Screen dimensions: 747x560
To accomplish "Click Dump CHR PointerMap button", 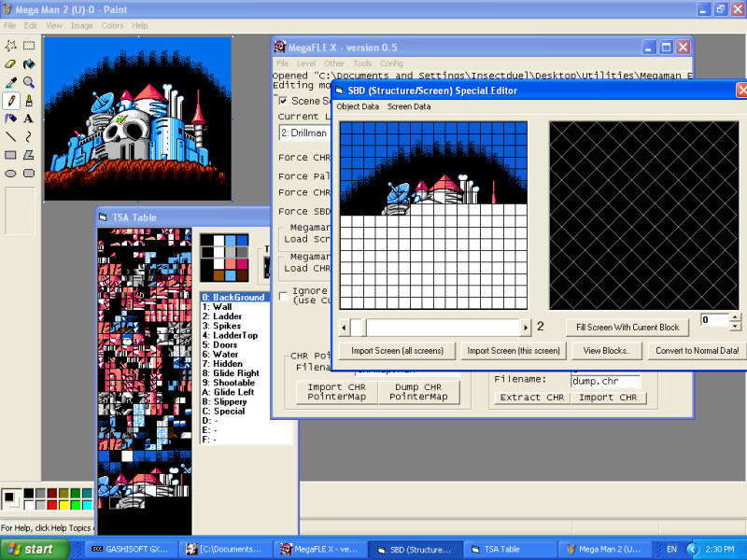I will 418,392.
